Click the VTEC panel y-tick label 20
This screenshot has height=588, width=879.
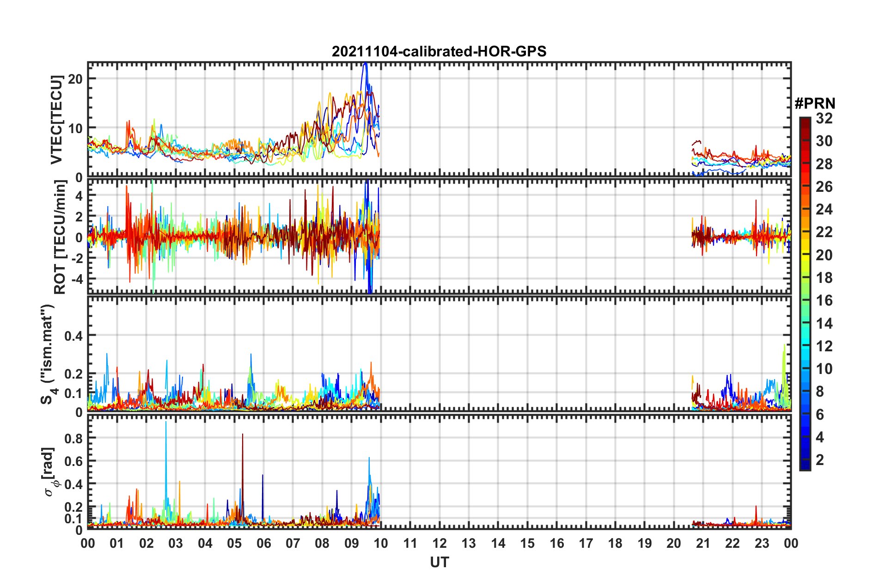pos(75,79)
